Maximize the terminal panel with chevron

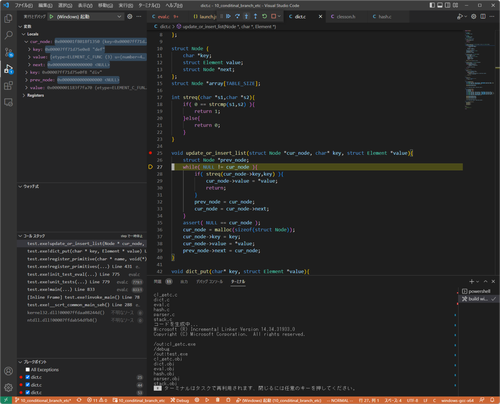(x=485, y=281)
